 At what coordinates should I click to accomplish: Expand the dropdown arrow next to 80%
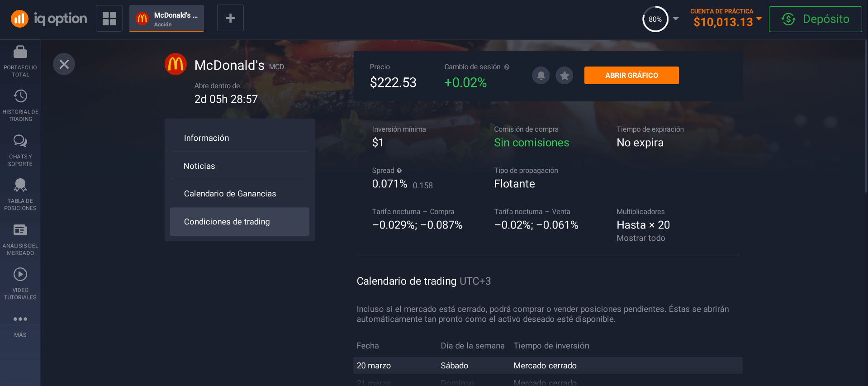click(x=676, y=19)
